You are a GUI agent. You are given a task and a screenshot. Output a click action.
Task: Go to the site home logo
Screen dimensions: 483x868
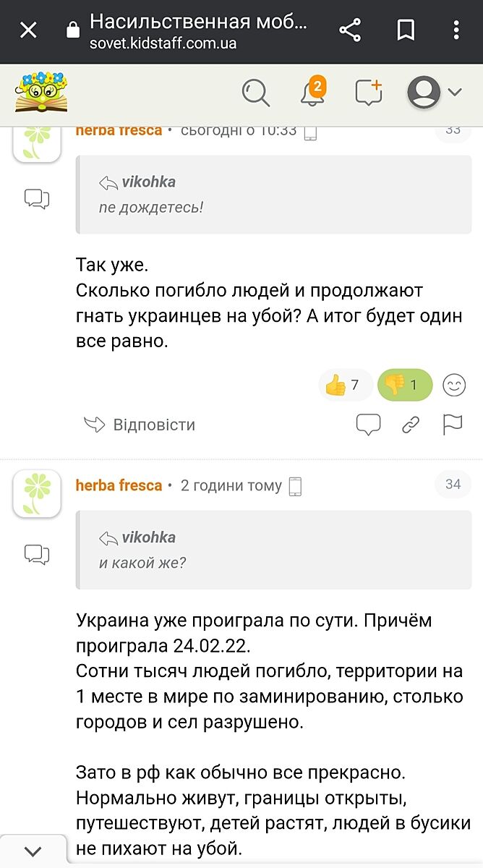point(41,93)
